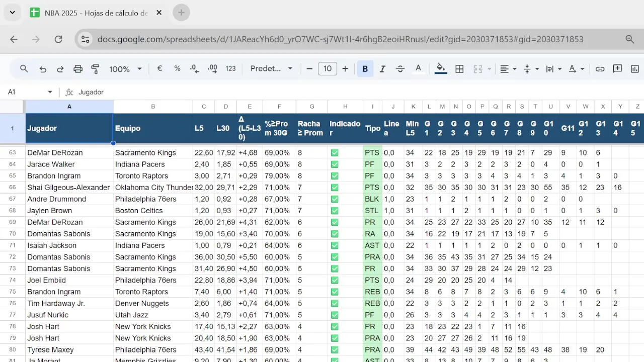Insert a comment
Screen dimensions: 644x362
(618, 69)
